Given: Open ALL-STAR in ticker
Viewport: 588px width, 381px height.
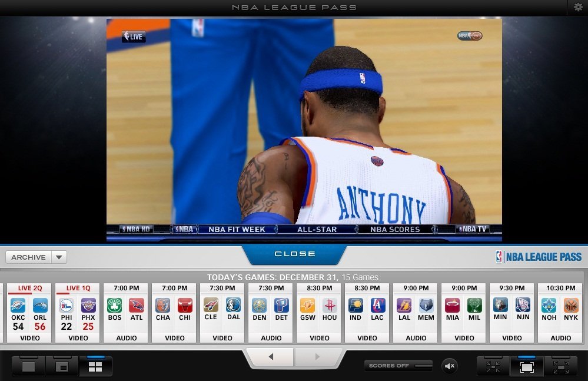Looking at the screenshot, I should [x=317, y=229].
